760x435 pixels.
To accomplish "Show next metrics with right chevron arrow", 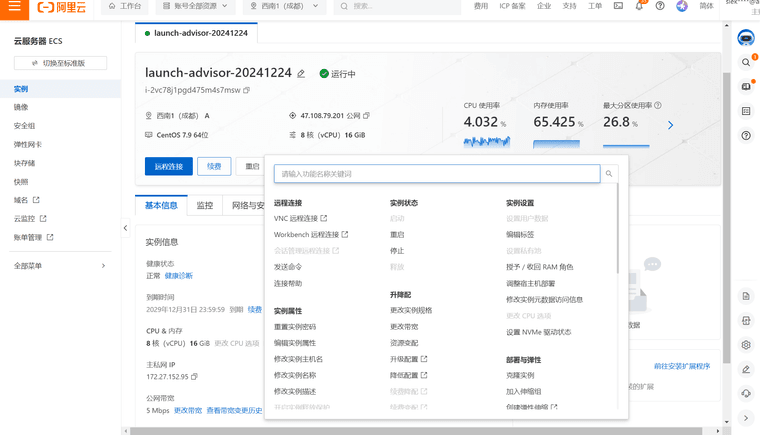I will 670,125.
